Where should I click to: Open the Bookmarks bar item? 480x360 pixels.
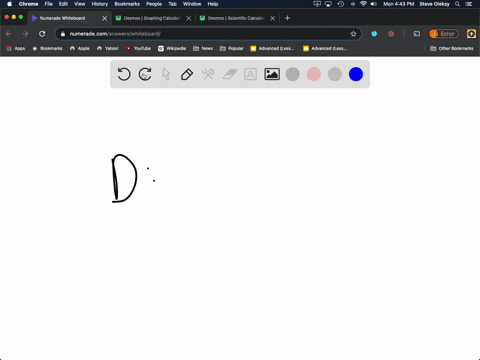pyautogui.click(x=47, y=48)
